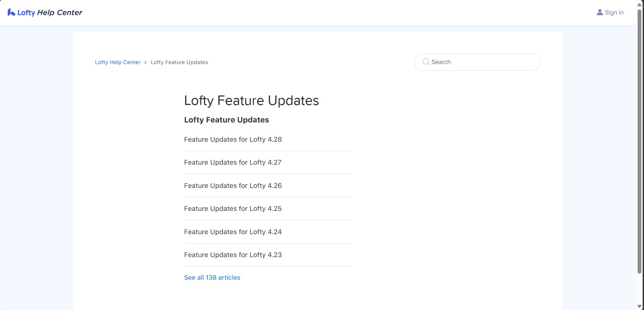Click the vertical page scrollbar thumb
The width and height of the screenshot is (644, 310).
pyautogui.click(x=639, y=142)
